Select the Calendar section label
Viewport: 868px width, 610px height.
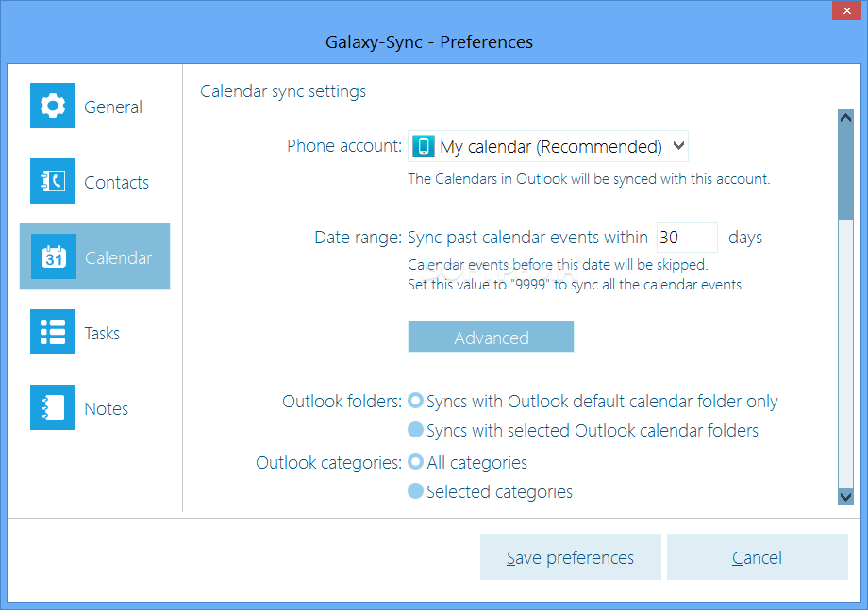(x=118, y=257)
